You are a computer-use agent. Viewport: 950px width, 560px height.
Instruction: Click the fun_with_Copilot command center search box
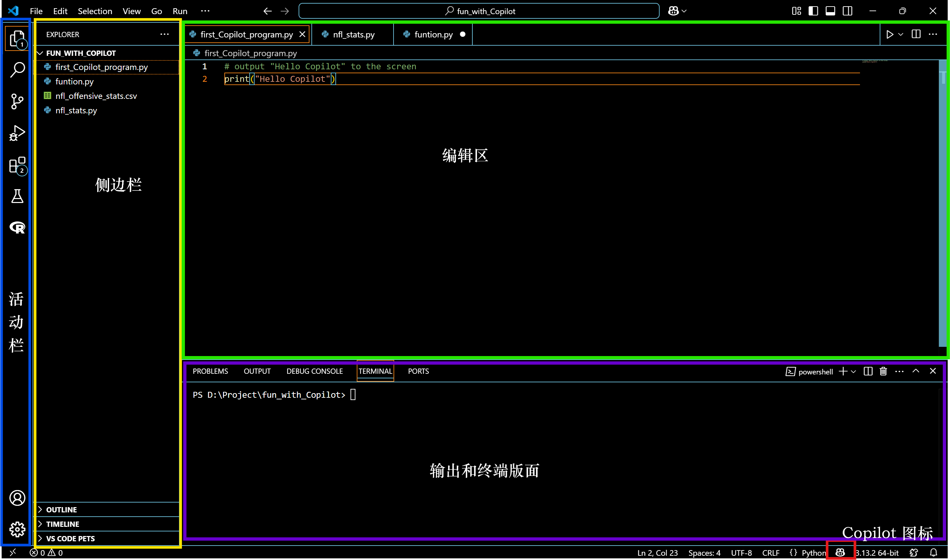(479, 11)
